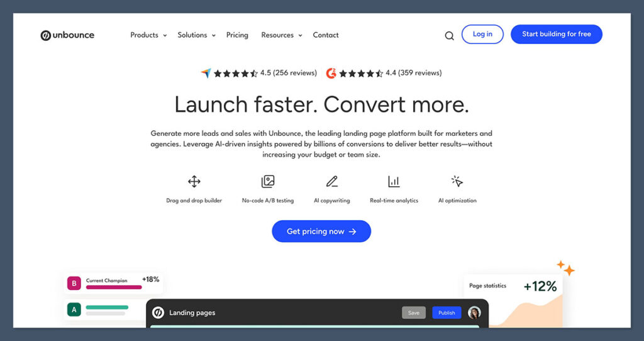Click the +18% champion value

click(151, 279)
